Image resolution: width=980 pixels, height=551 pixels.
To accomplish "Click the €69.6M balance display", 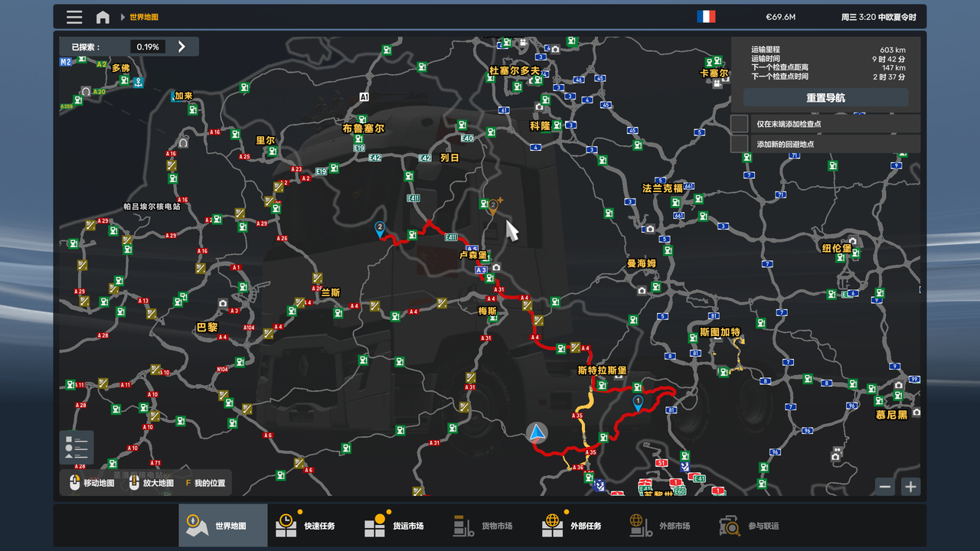I will tap(781, 17).
